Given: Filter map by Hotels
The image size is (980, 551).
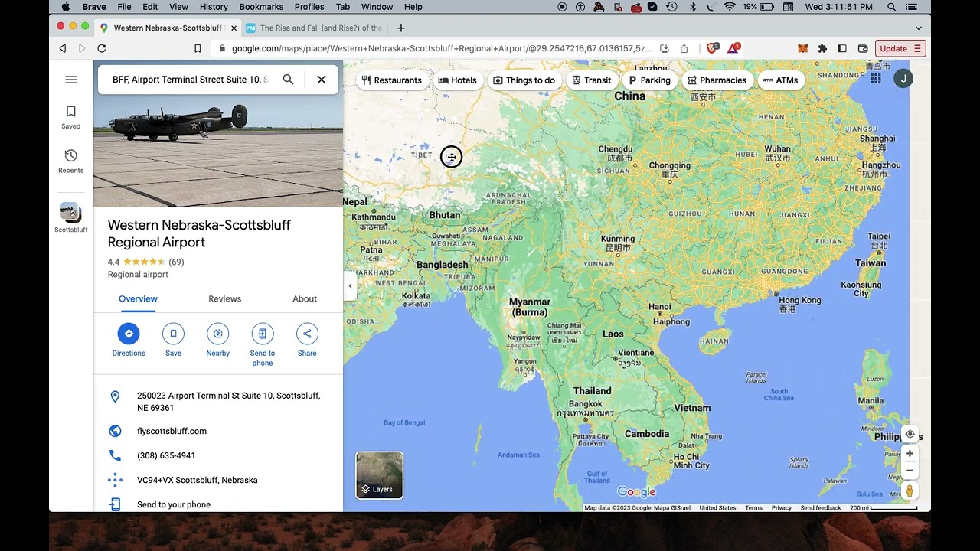Looking at the screenshot, I should [458, 80].
